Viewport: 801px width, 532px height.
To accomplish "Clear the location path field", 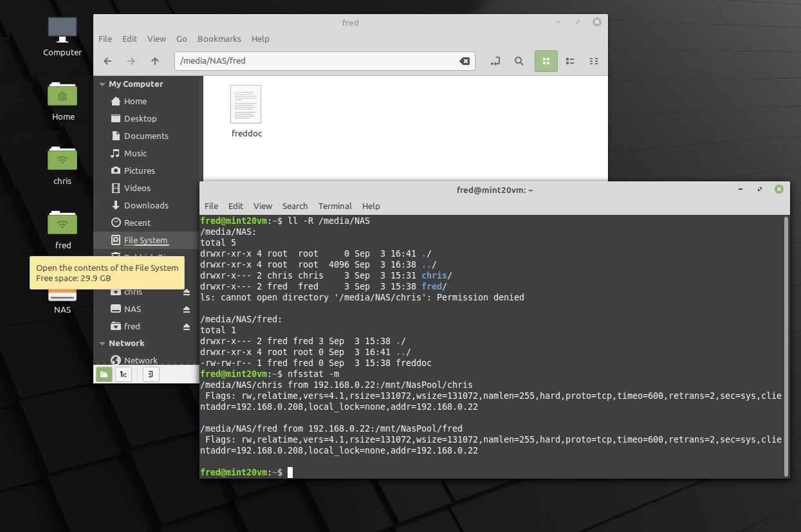I will [x=464, y=61].
